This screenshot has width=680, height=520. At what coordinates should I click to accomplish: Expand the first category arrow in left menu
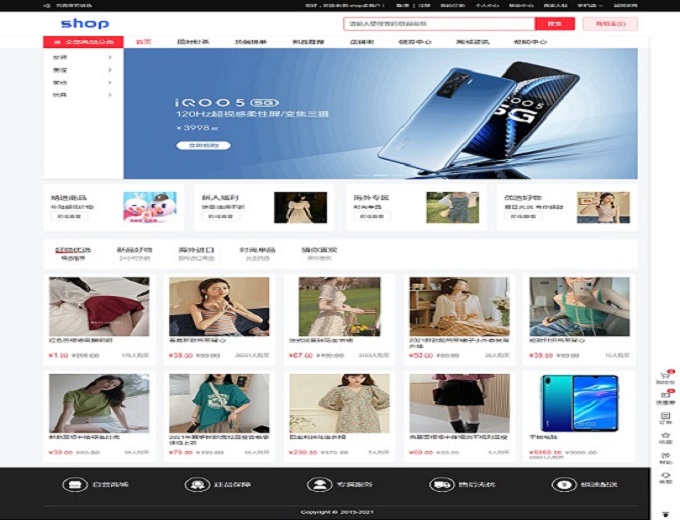[x=110, y=58]
